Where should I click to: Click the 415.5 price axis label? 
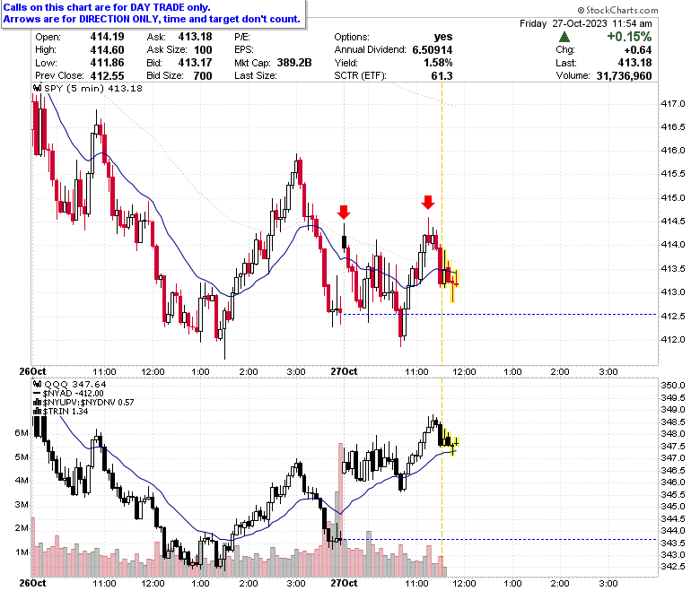click(673, 173)
